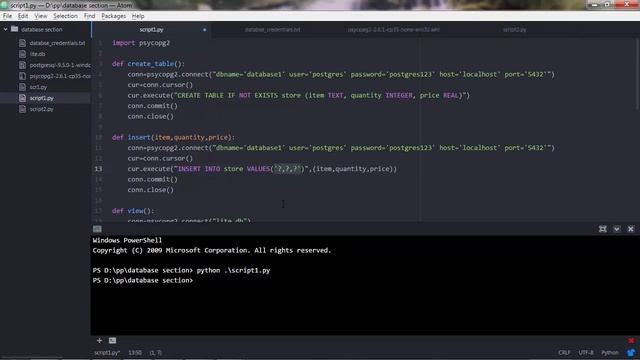This screenshot has width=640, height=360.
Task: Click file icon beside scr1.py
Action: click(22, 87)
